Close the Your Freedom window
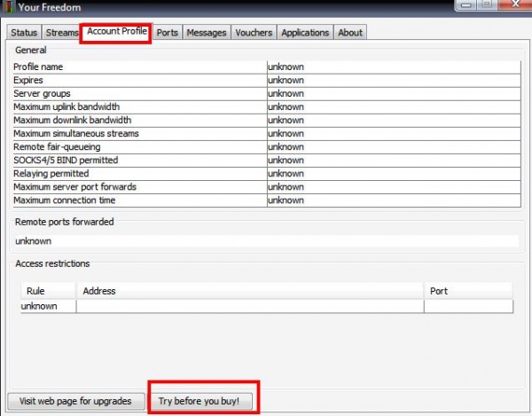Screen dimensions: 532x416 pos(515,4)
